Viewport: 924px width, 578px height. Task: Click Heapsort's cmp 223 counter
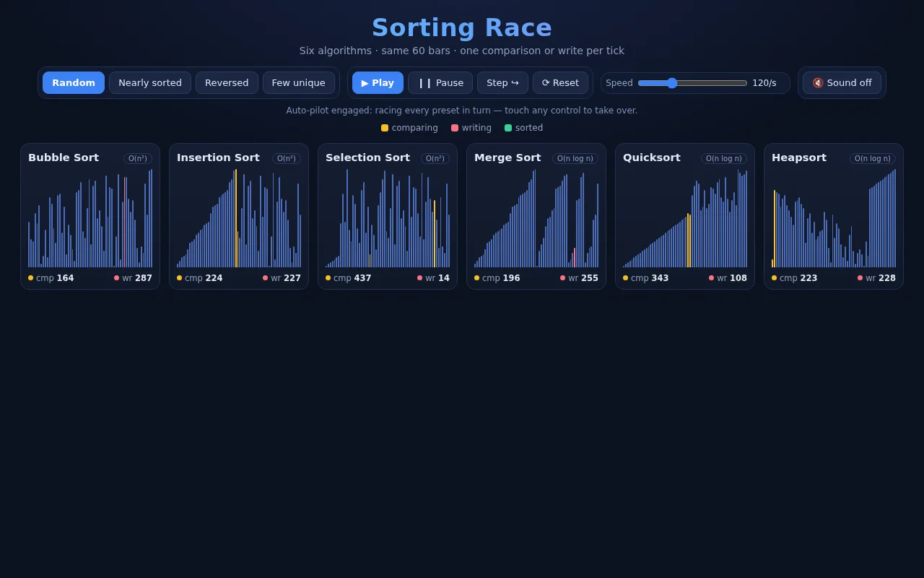795,278
